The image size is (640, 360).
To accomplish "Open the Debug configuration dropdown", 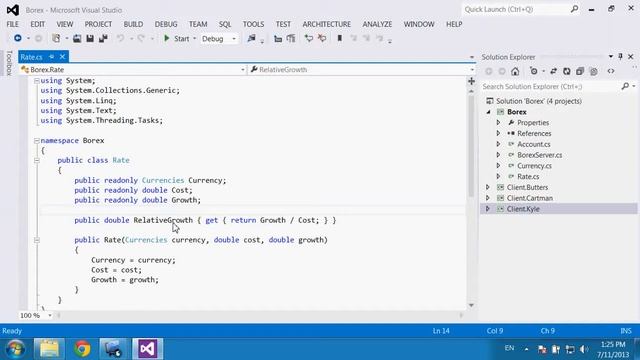I will tap(219, 39).
